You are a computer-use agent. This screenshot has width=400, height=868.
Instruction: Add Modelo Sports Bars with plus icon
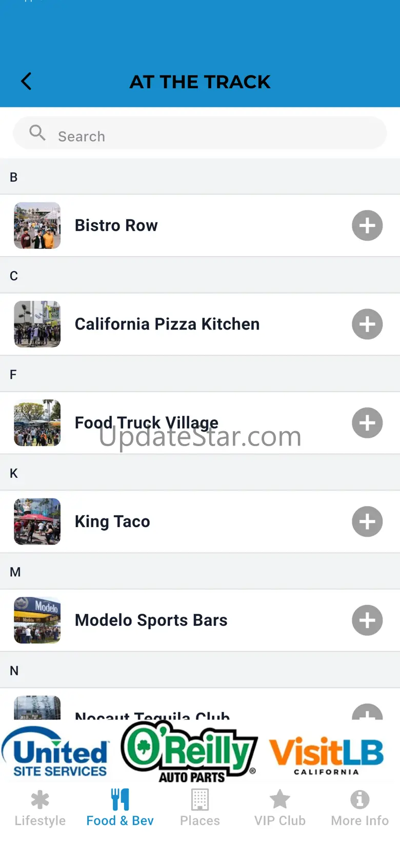367,620
